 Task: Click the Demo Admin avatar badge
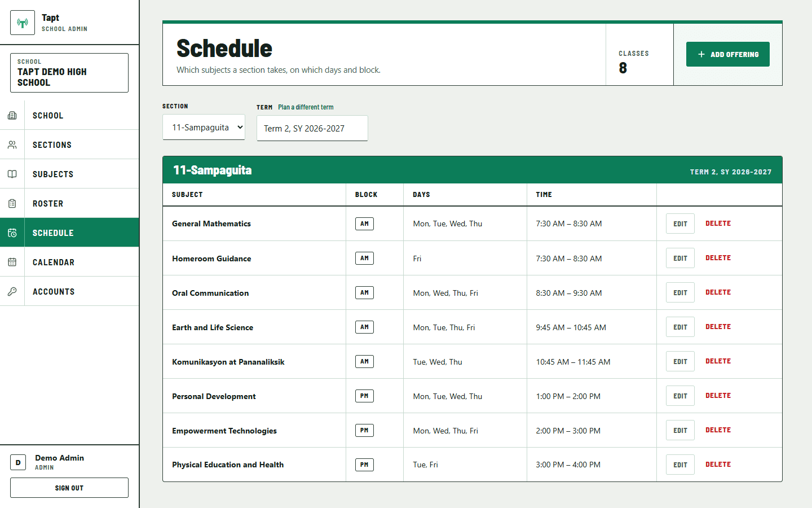[18, 462]
